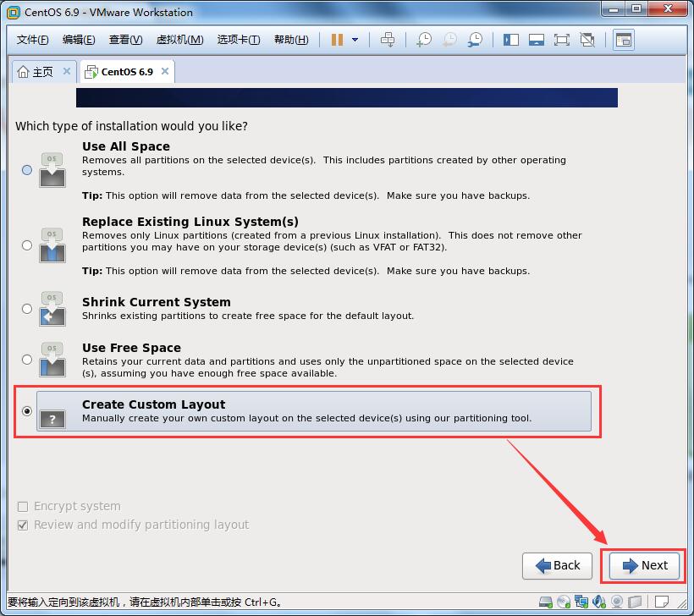Viewport: 694px width, 616px height.
Task: Click the network adapter status icon
Action: (581, 602)
